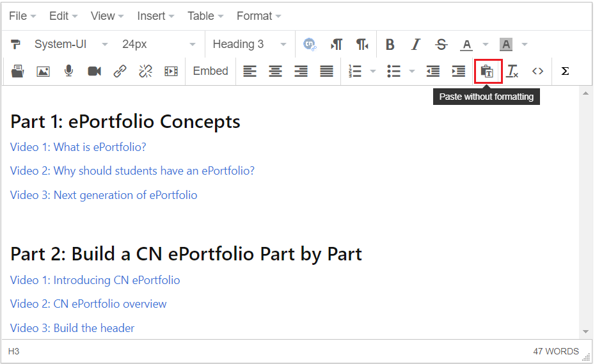Decrease indent
The height and width of the screenshot is (364, 595).
(x=433, y=71)
